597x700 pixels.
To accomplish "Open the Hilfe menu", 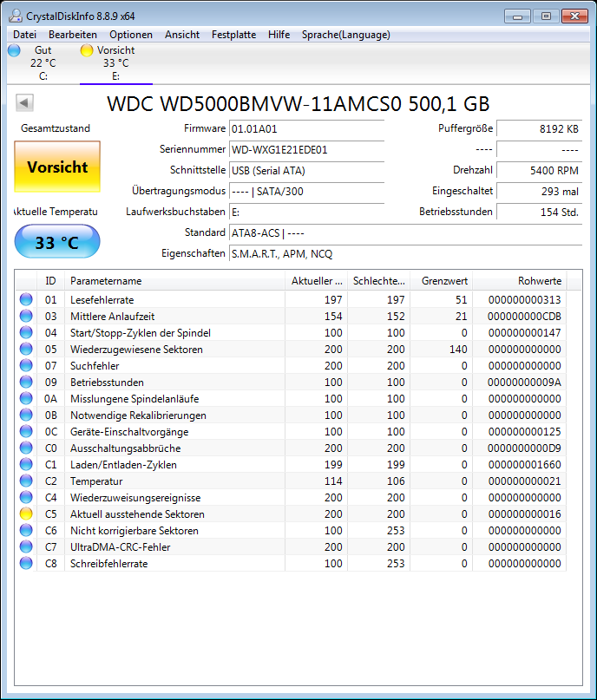I will (279, 35).
